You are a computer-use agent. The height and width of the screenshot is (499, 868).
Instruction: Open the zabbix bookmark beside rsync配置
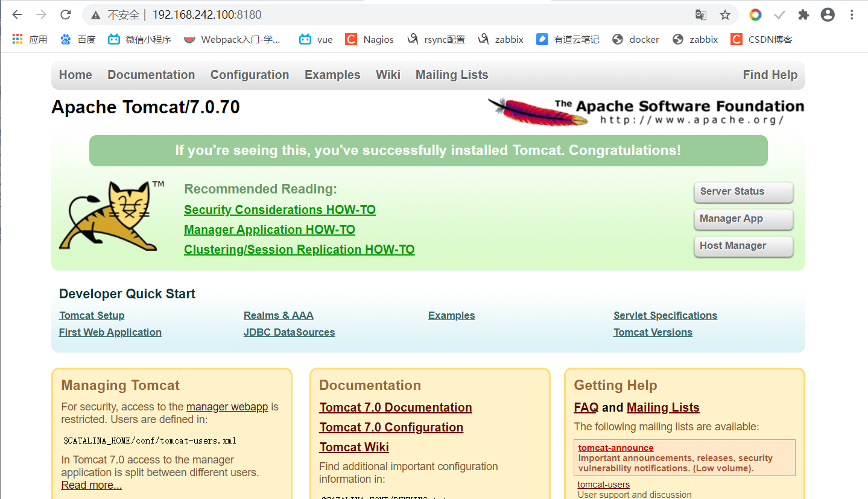click(x=500, y=39)
